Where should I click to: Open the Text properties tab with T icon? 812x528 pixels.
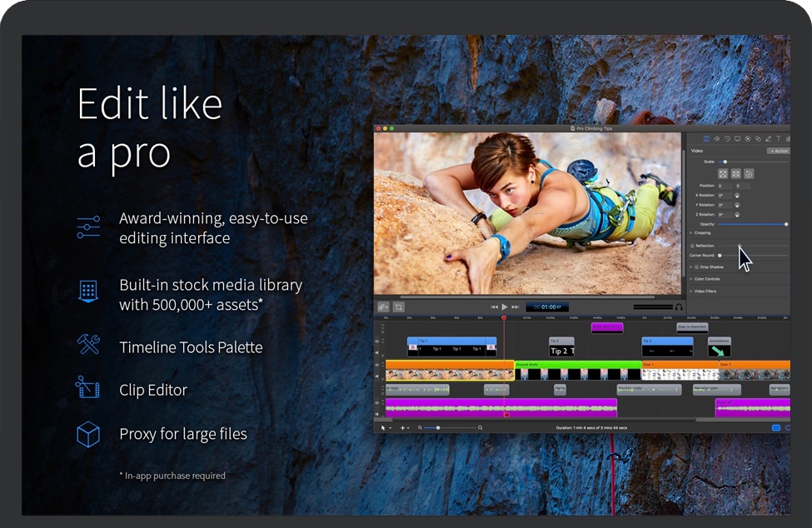(x=779, y=139)
